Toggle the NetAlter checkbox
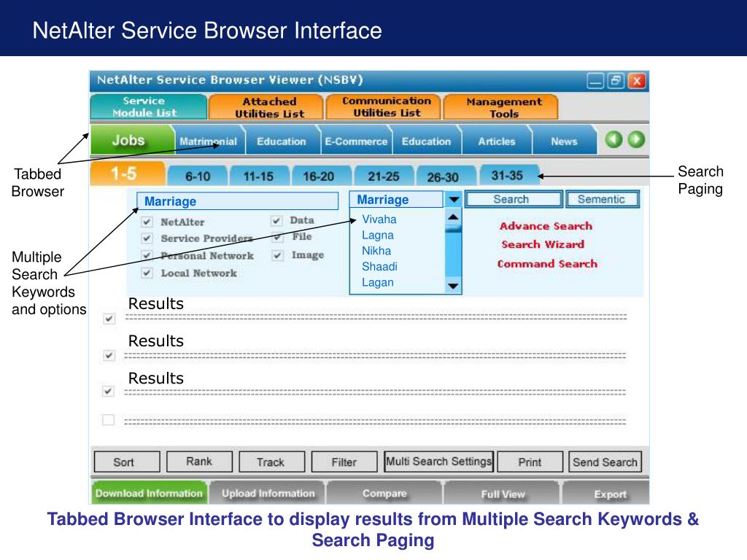747x560 pixels. click(x=147, y=222)
